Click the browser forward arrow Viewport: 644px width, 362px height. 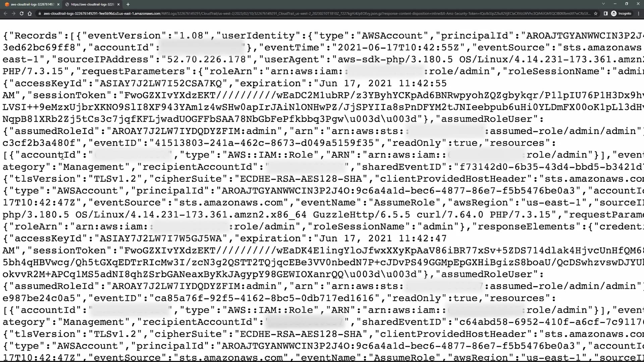coord(13,13)
